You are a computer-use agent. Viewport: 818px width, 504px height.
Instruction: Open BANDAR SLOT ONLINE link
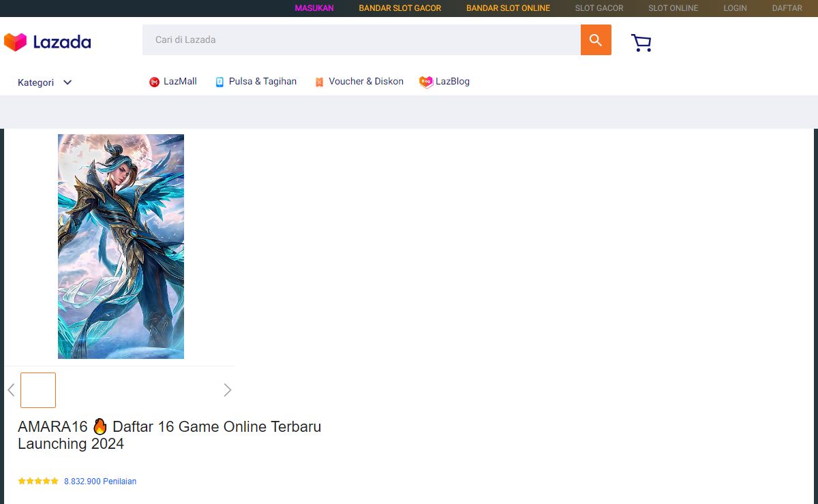pos(508,8)
